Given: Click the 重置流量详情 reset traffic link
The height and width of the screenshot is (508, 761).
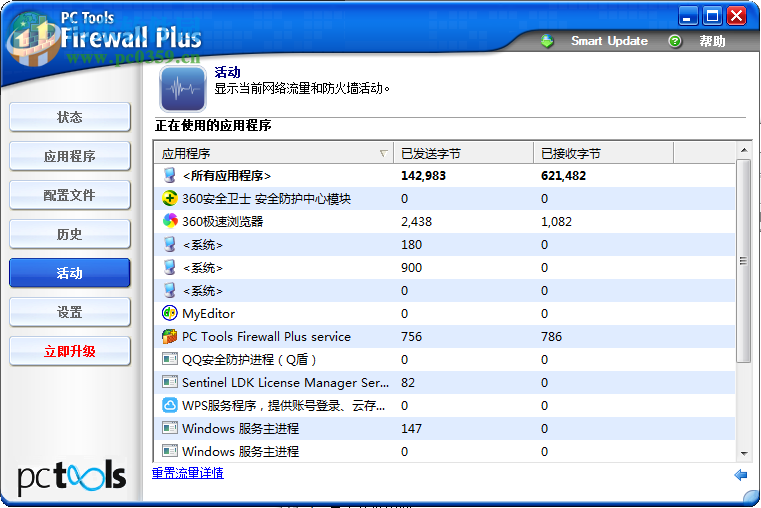Looking at the screenshot, I should [x=188, y=473].
